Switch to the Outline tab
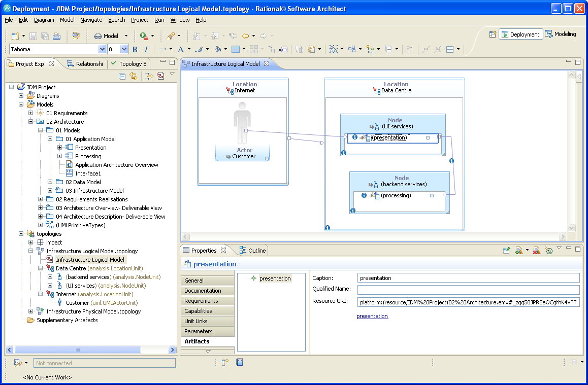The width and height of the screenshot is (588, 385). click(253, 251)
